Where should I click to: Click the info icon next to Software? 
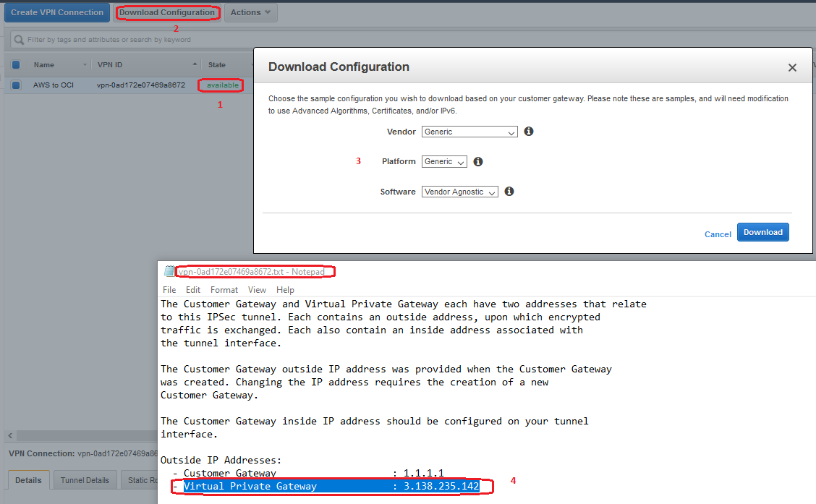pyautogui.click(x=509, y=192)
